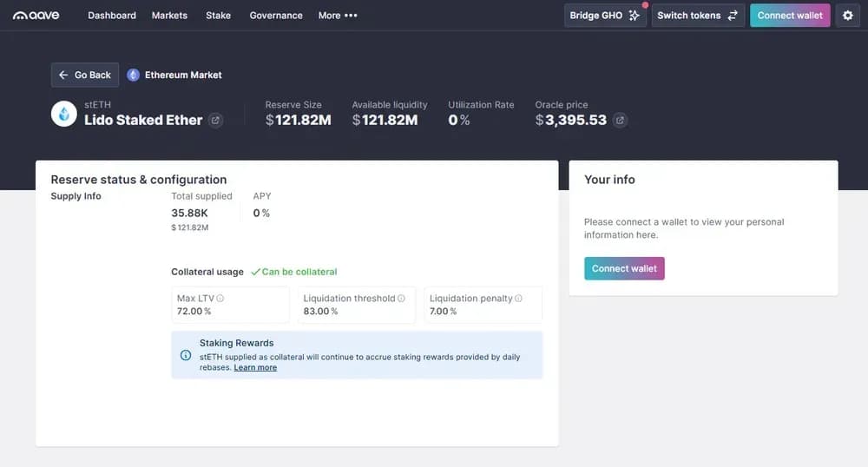Open external link icon beside Lido Staked Ether
Viewport: 868px width, 467px height.
tap(216, 121)
